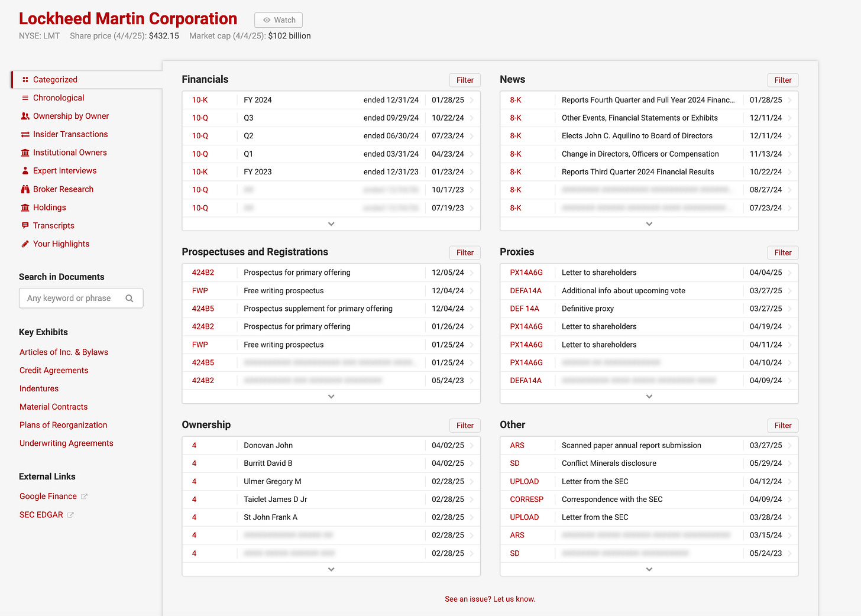Image resolution: width=861 pixels, height=616 pixels.
Task: Open Burritt David B Form 4
Action: 331,463
